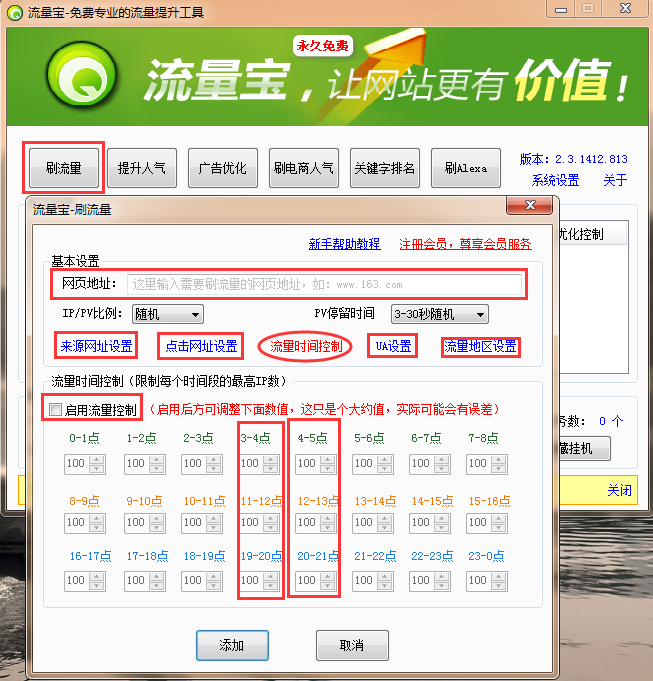The height and width of the screenshot is (681, 653).
Task: Decrease the 21-22点 spinner value
Action: click(385, 585)
